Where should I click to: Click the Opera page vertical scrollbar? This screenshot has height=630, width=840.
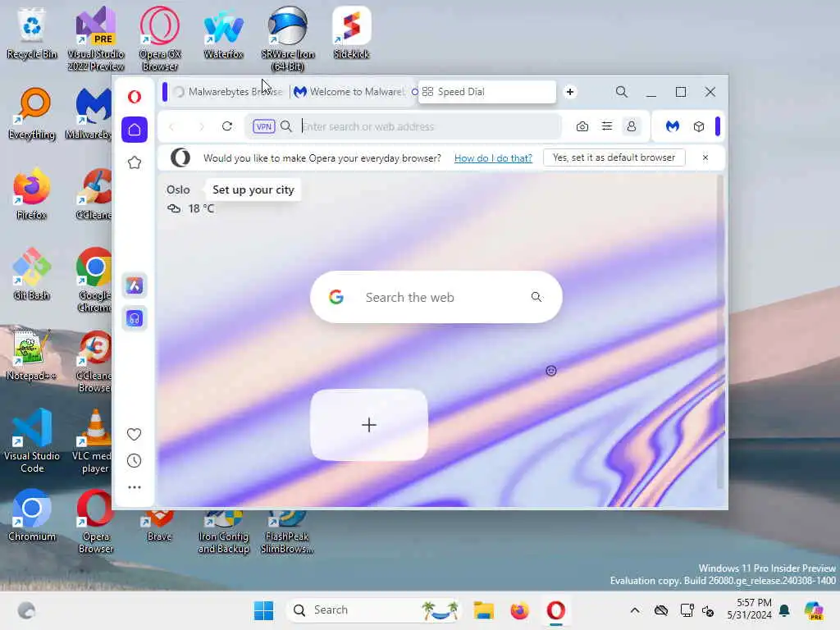point(720,332)
